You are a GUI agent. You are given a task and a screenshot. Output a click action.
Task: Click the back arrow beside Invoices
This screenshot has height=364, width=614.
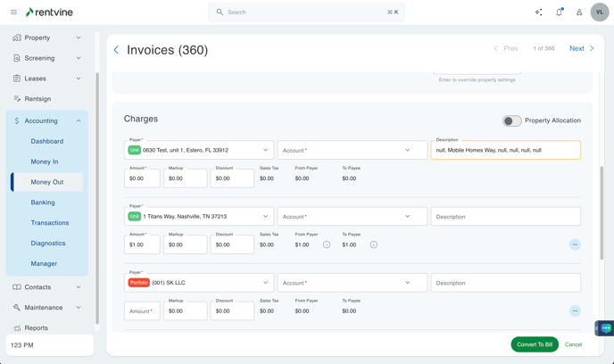click(x=116, y=50)
